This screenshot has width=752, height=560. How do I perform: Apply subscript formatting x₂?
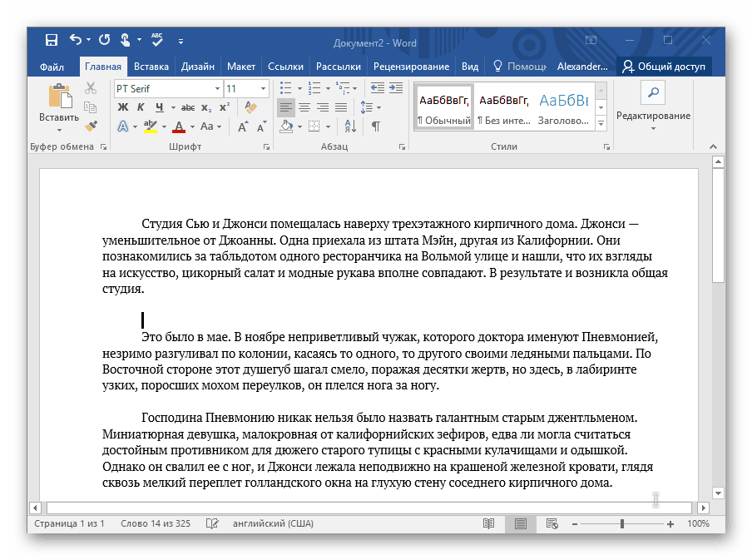pyautogui.click(x=206, y=108)
